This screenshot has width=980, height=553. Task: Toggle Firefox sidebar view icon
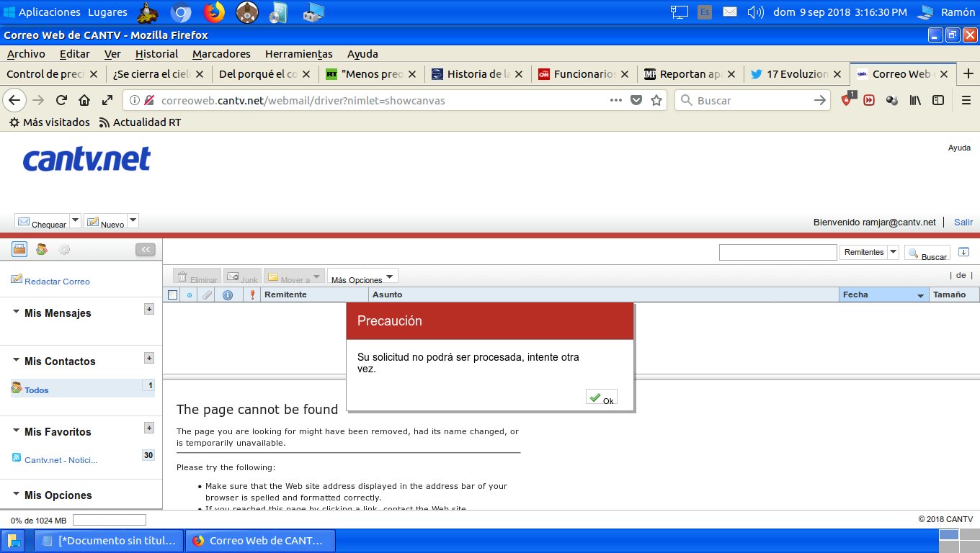click(938, 100)
